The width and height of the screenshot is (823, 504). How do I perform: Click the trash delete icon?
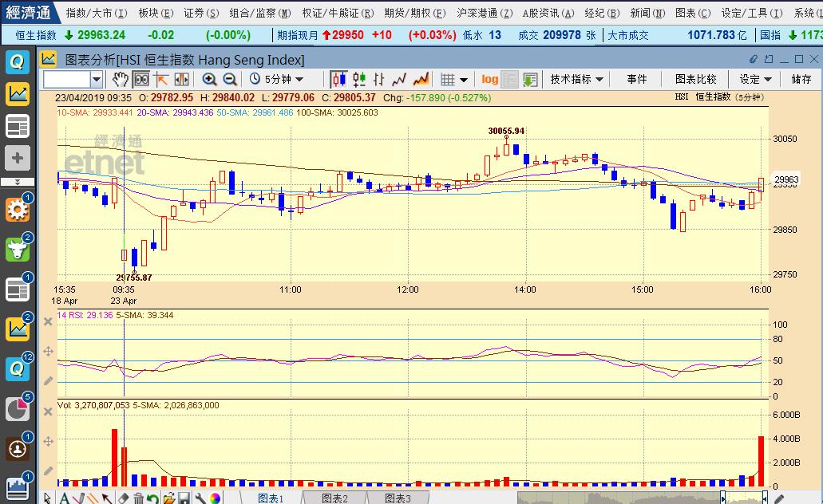pos(138,498)
